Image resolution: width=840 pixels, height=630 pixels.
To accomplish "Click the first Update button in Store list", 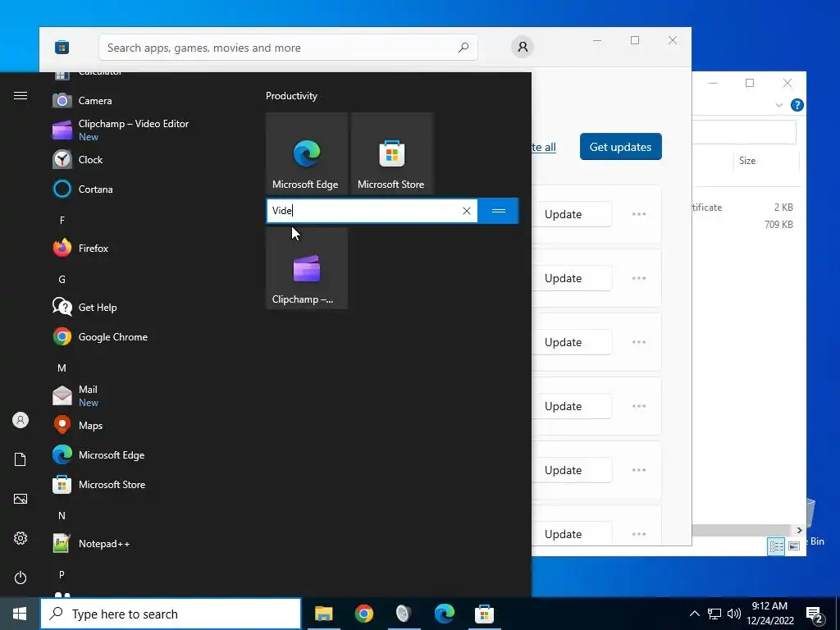I will [573, 214].
